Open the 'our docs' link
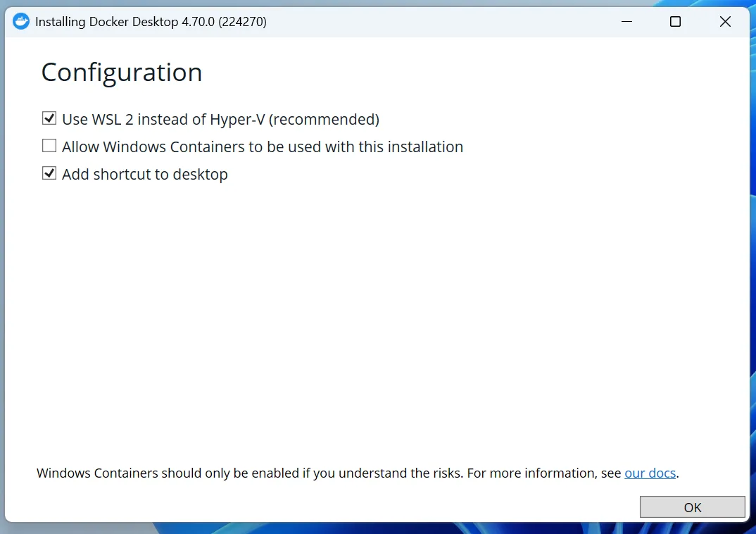Screen dimensions: 756x534 [x=650, y=473]
